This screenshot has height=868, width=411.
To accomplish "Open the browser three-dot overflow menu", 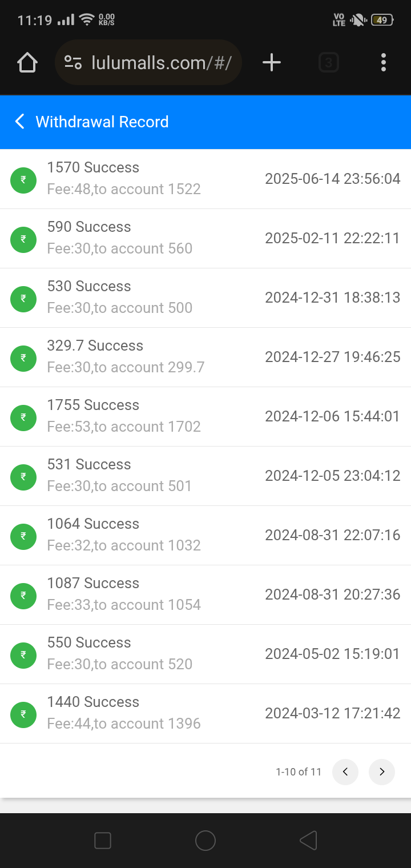I will pos(384,62).
